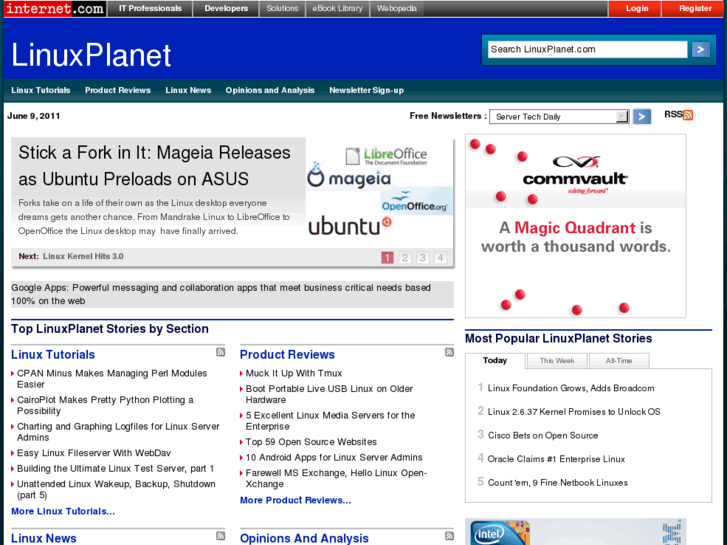Screen dimensions: 727x545
Task: Click the OpenOffice.org logo image
Action: 415,202
